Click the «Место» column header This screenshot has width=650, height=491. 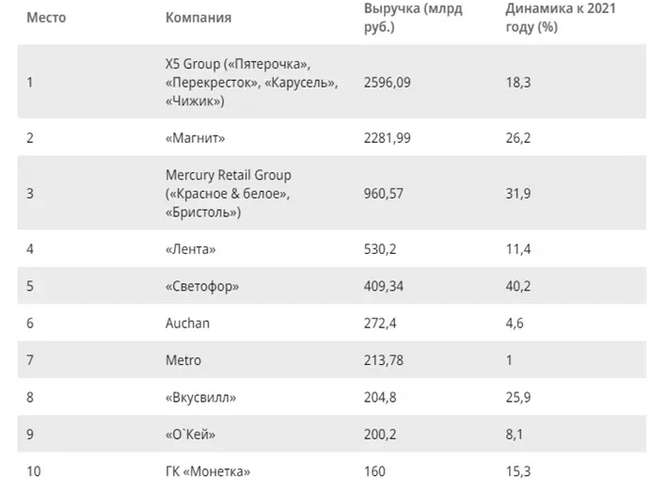(x=45, y=18)
